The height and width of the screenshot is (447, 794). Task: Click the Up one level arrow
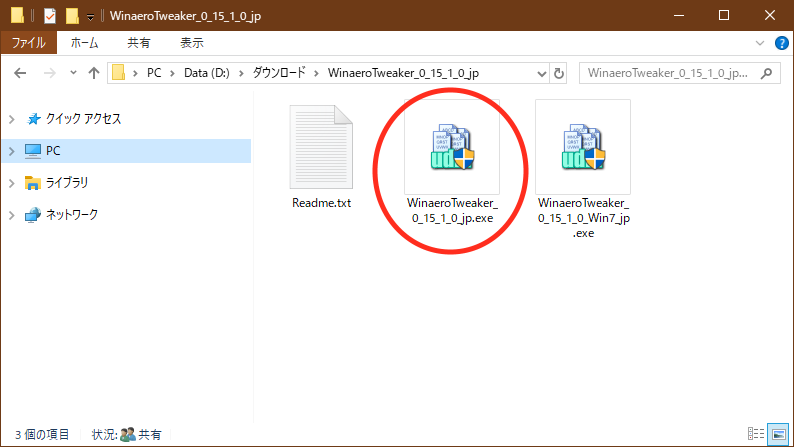(94, 73)
